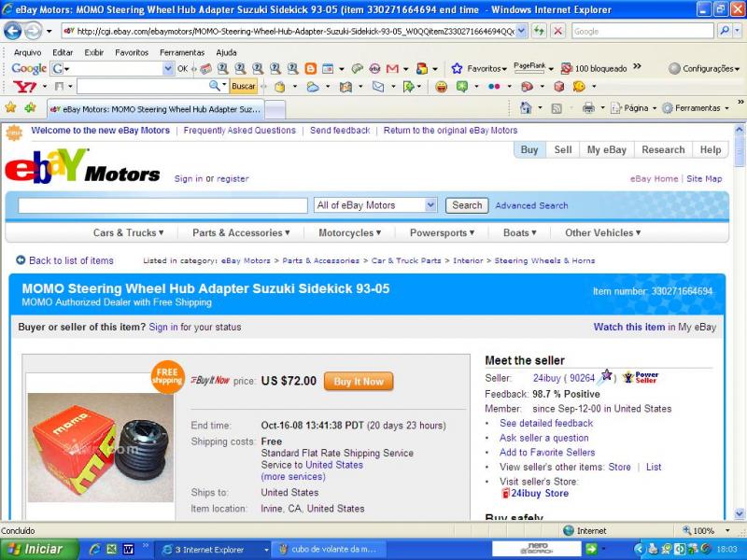The width and height of the screenshot is (747, 560).
Task: Click the Iniciar start button
Action: click(x=39, y=549)
